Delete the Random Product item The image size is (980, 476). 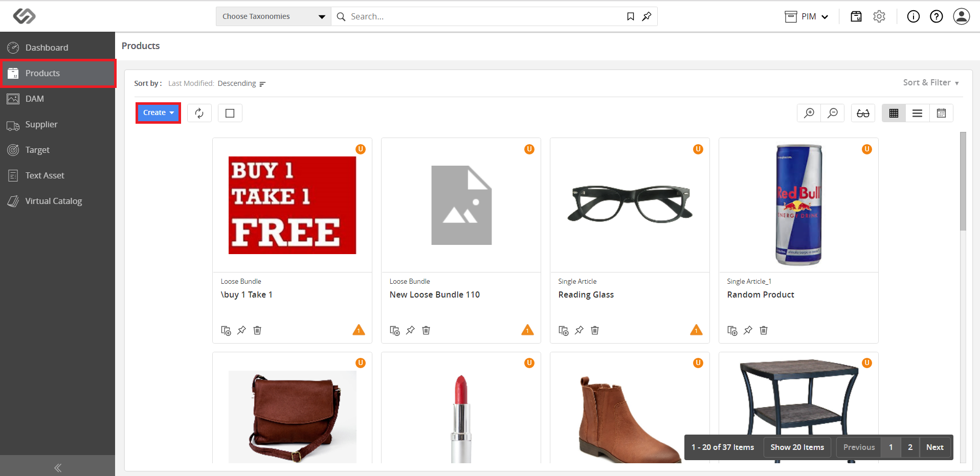pyautogui.click(x=764, y=330)
